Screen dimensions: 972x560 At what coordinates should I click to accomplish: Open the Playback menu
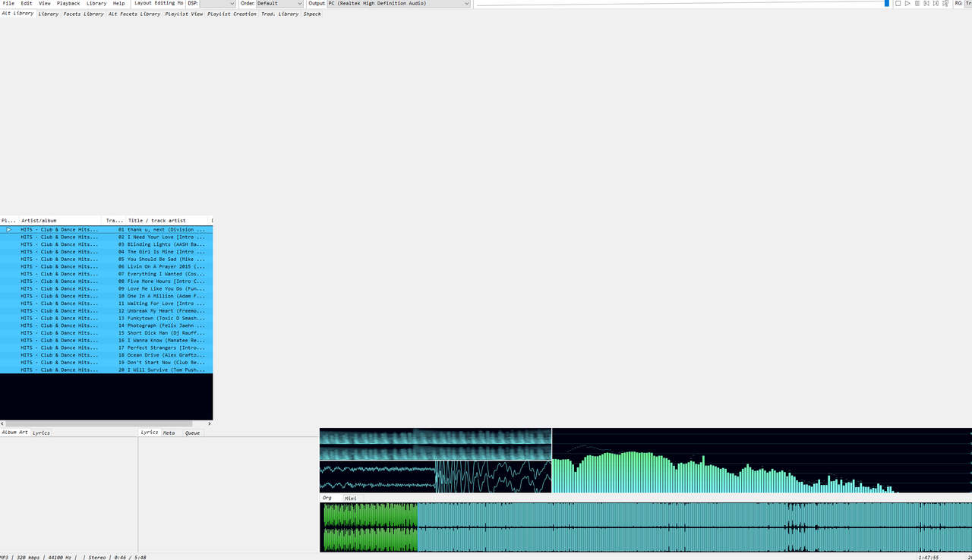click(68, 3)
